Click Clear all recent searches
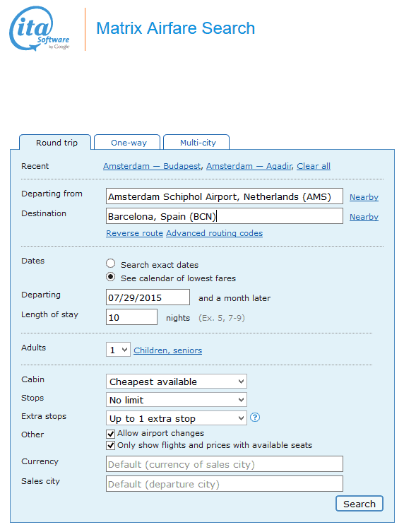Screen dimensions: 404x532 [314, 166]
